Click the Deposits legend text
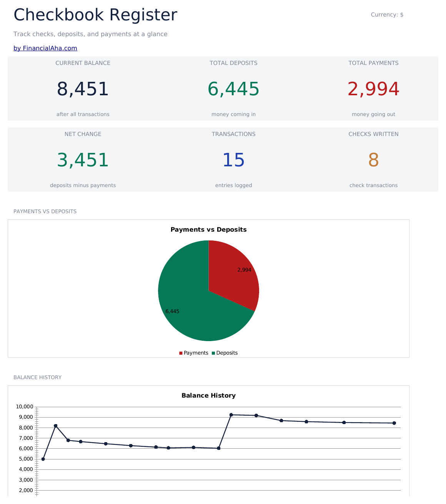The image size is (446, 504). [227, 353]
